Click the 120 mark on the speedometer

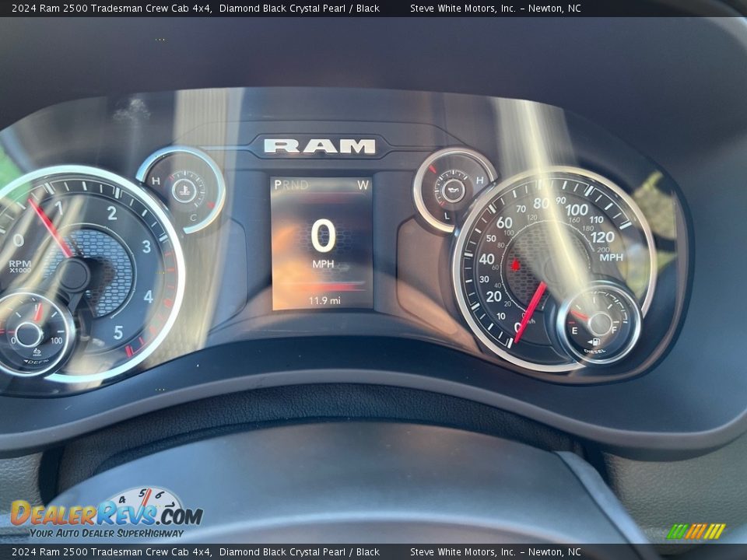click(x=602, y=237)
